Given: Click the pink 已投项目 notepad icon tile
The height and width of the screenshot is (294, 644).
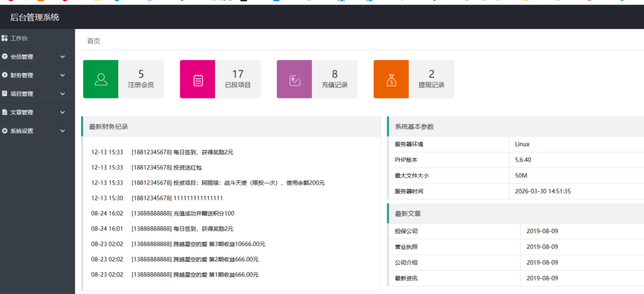Looking at the screenshot, I should [197, 79].
